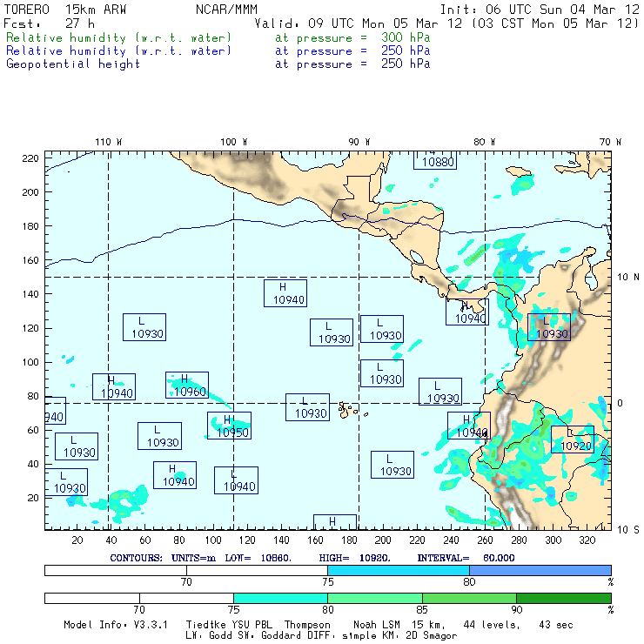The height and width of the screenshot is (644, 644).
Task: Click the H 10960 high pressure label
Action: point(186,386)
